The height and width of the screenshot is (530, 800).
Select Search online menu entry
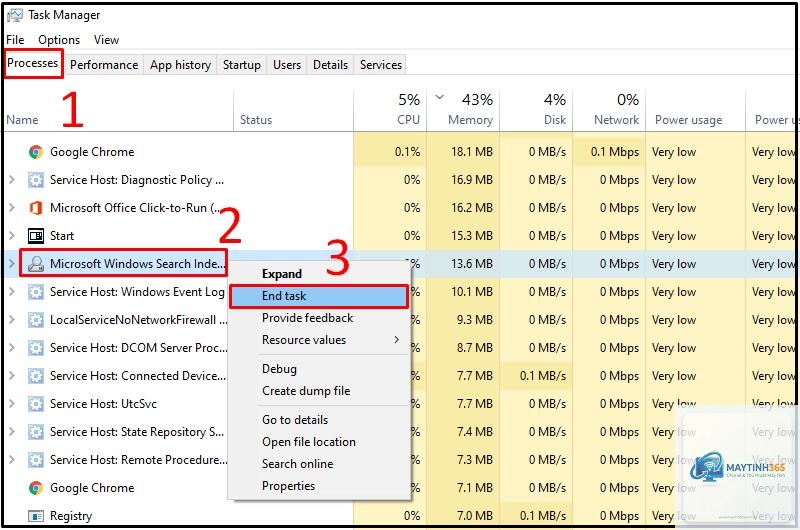click(319, 464)
